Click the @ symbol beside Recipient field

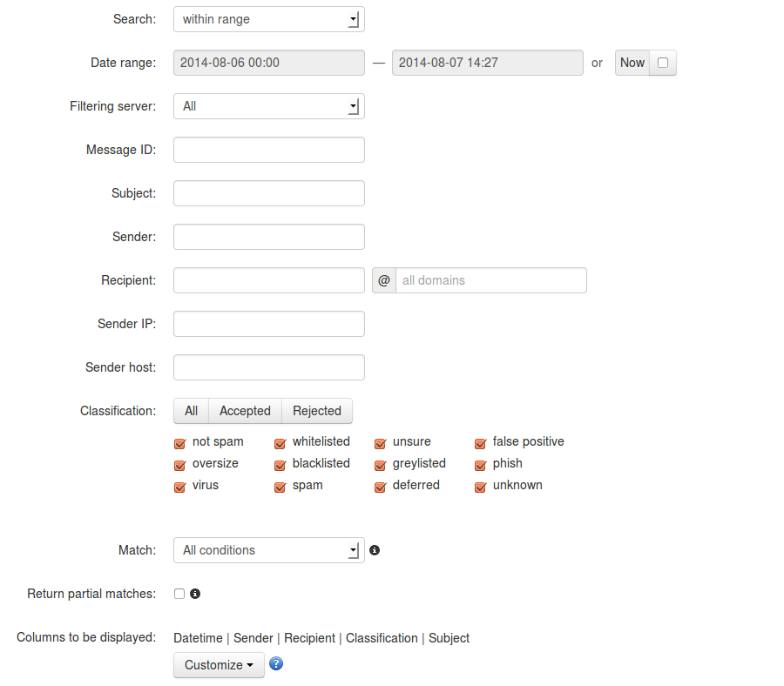pyautogui.click(x=384, y=280)
